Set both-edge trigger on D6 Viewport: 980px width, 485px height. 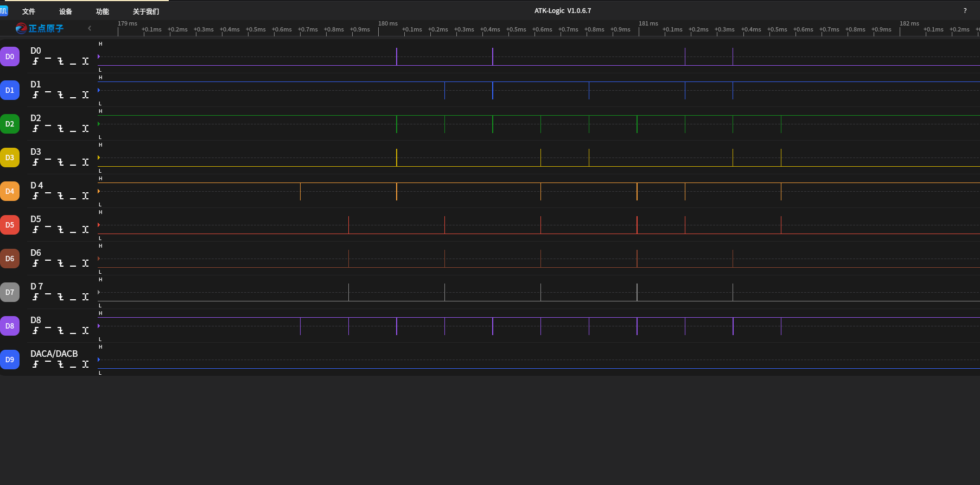[85, 263]
